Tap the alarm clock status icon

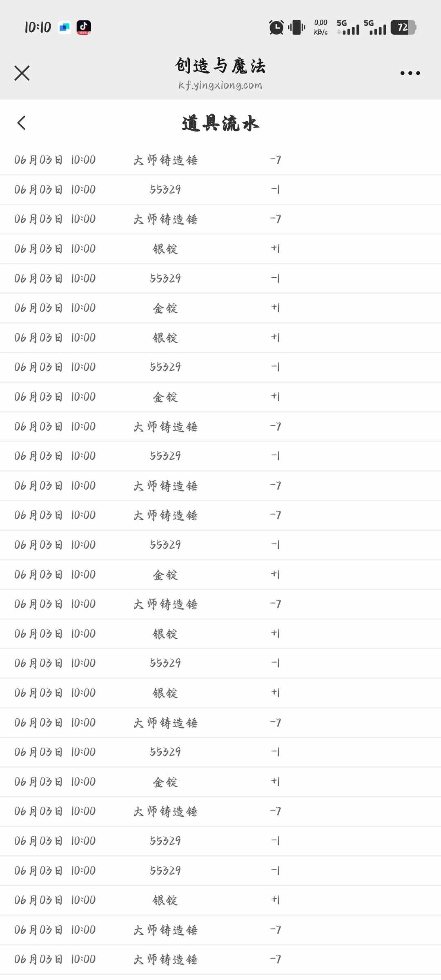point(276,27)
